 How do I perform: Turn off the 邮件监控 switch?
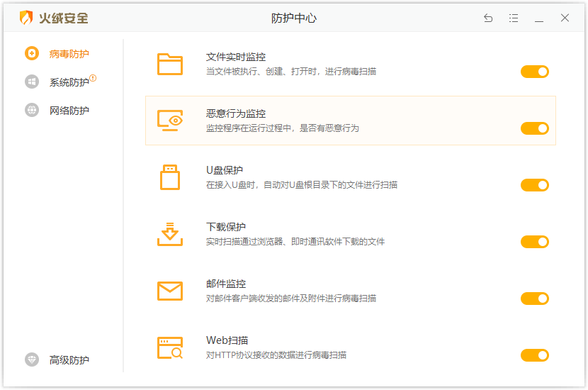[534, 299]
